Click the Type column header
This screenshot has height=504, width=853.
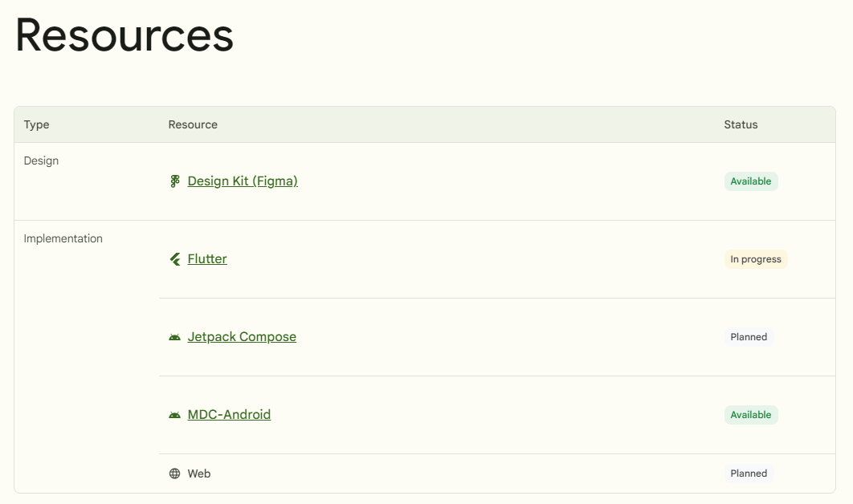click(36, 124)
